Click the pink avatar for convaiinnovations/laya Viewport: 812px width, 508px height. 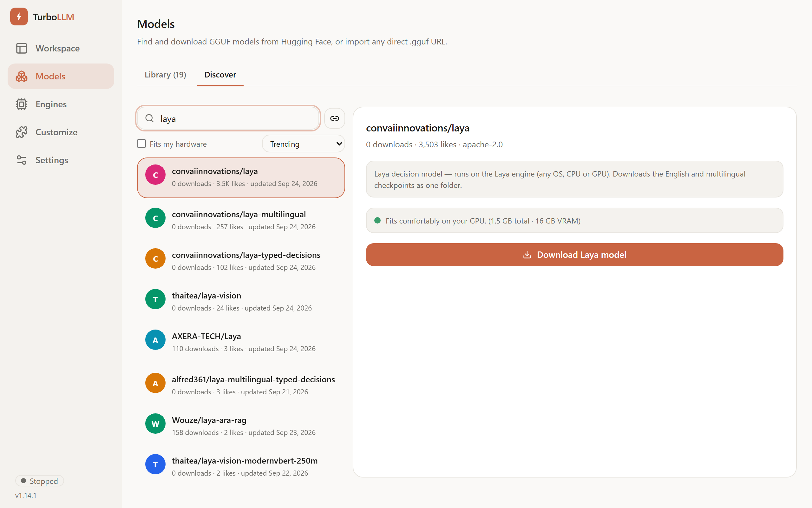point(155,175)
